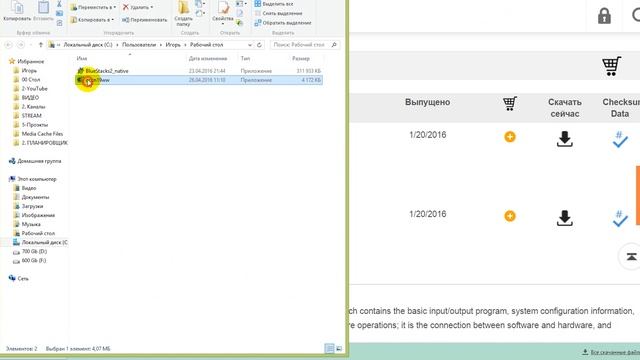Sort files by Дата изменения column header
640x360 pixels.
tap(208, 59)
